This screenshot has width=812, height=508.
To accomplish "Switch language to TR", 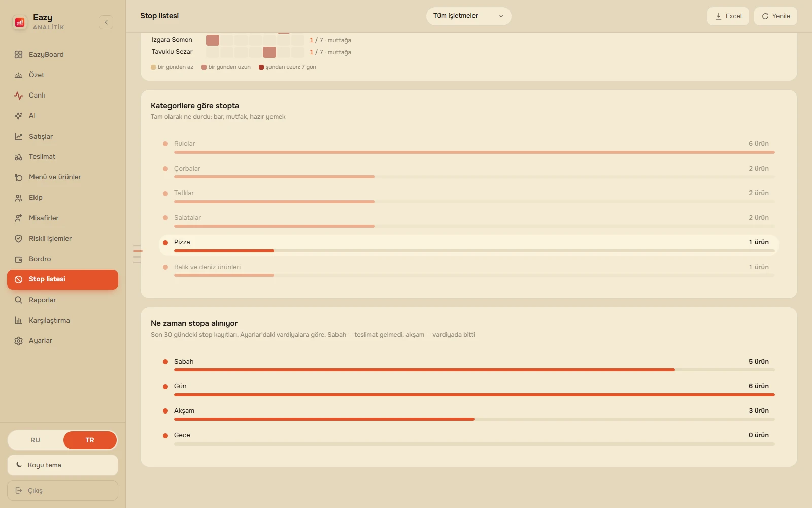I will tap(90, 440).
